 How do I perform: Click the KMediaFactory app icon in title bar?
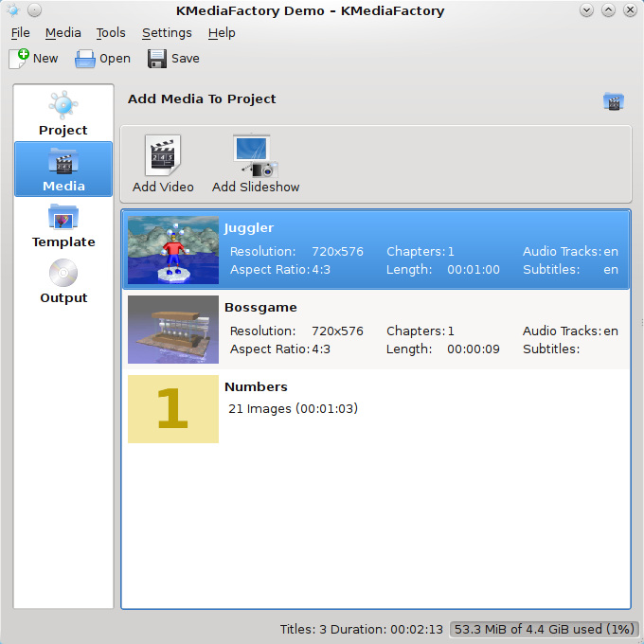point(13,10)
